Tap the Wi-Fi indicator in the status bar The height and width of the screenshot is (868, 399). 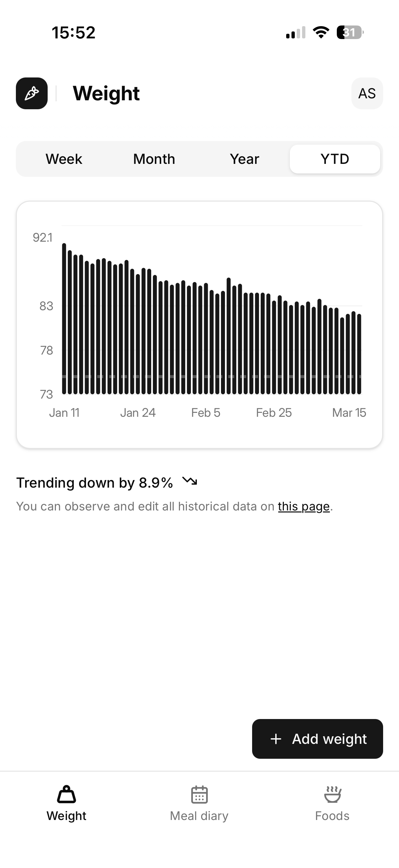321,32
